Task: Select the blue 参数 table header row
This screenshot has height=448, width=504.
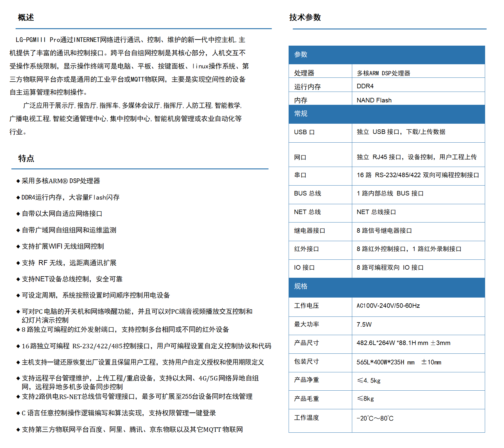Action: (x=386, y=55)
